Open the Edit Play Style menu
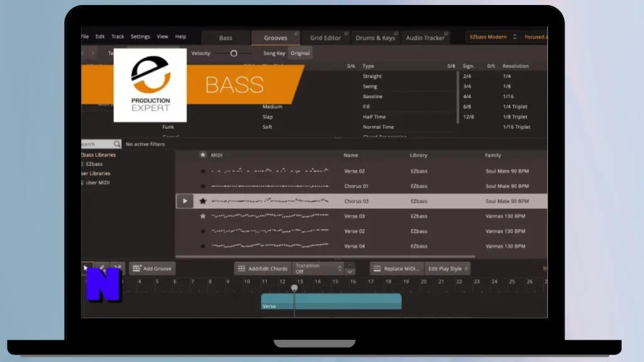The width and height of the screenshot is (644, 362). [x=448, y=269]
